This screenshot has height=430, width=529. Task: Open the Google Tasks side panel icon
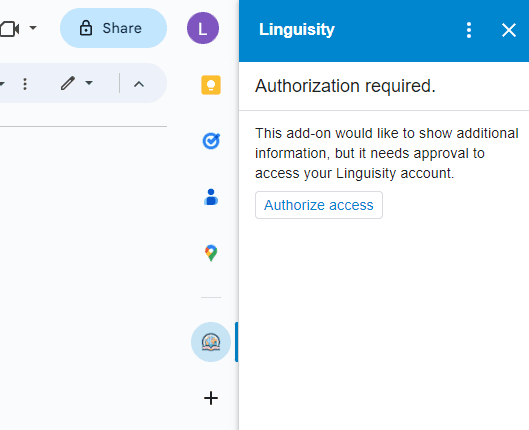(211, 141)
